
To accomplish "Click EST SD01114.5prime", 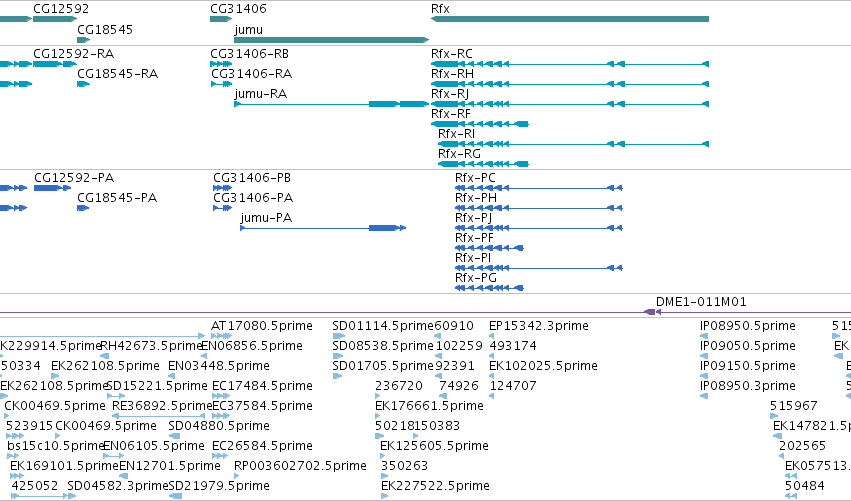I will click(383, 326).
